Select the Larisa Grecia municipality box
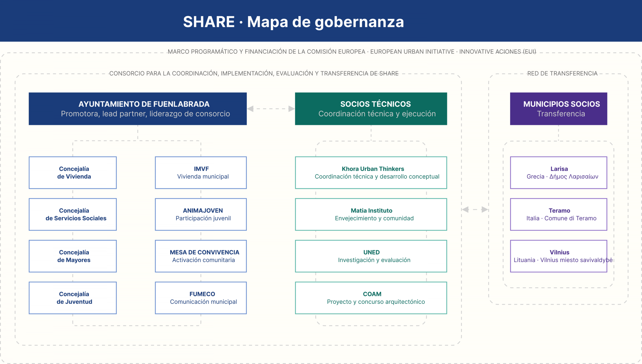The image size is (642, 364). (x=558, y=172)
